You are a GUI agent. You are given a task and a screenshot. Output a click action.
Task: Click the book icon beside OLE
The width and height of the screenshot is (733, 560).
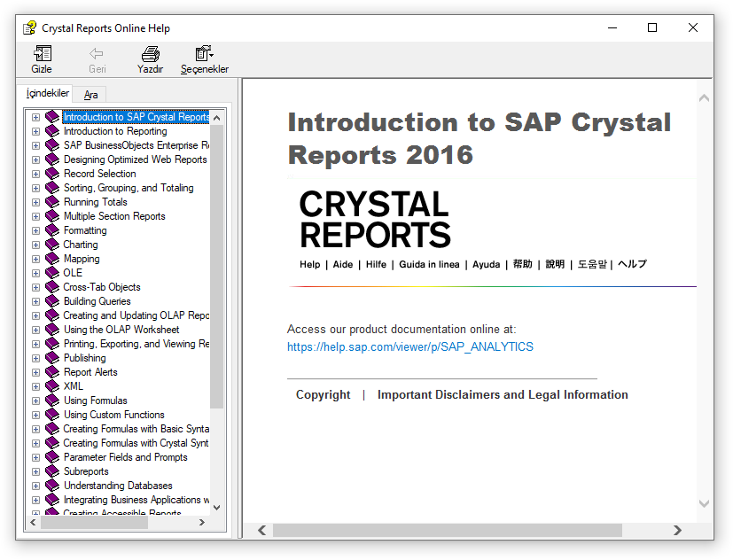point(52,273)
